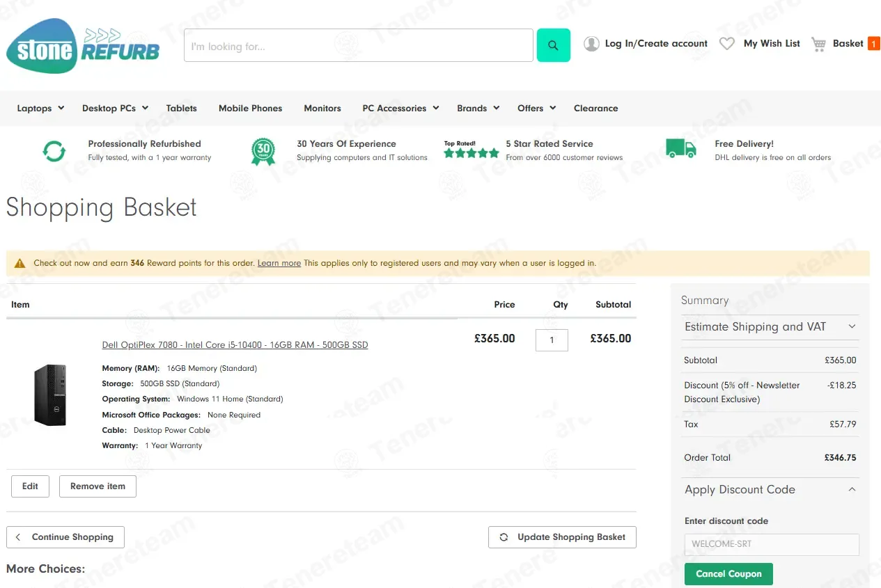Click the green delivery truck icon
The width and height of the screenshot is (881, 588).
coord(680,148)
